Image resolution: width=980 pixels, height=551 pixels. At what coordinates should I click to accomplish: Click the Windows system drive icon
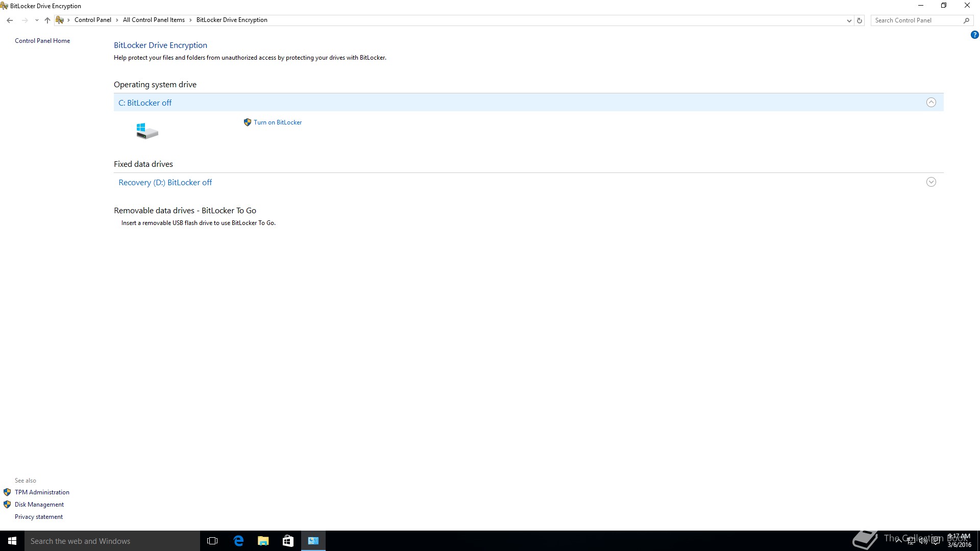click(147, 131)
